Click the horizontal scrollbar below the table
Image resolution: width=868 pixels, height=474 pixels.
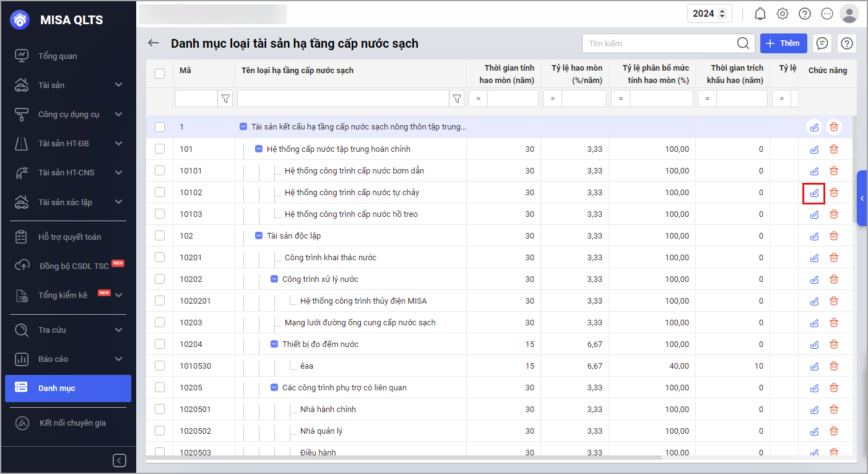click(404, 458)
